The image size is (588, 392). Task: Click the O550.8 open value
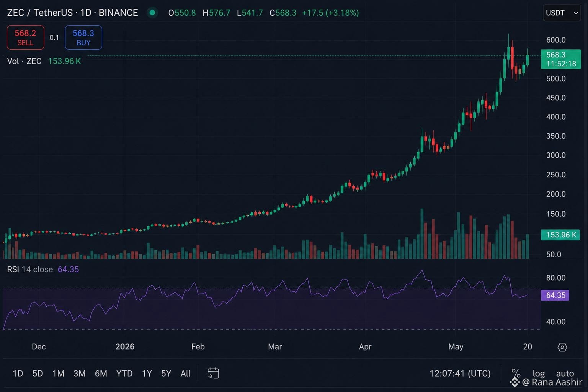(x=182, y=13)
